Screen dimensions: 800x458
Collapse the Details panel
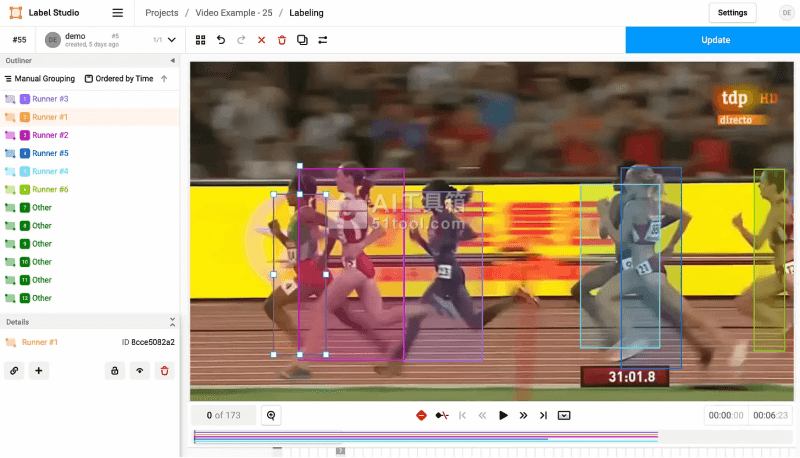[x=171, y=322]
